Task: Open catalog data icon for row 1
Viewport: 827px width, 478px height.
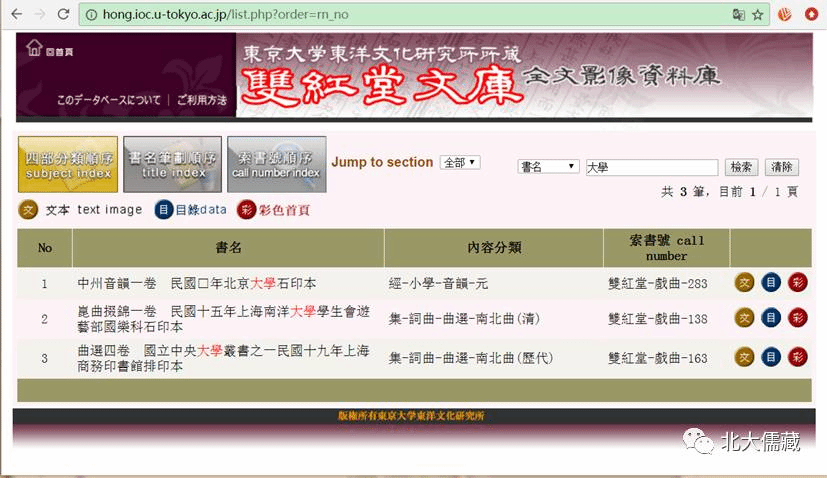Action: 771,284
